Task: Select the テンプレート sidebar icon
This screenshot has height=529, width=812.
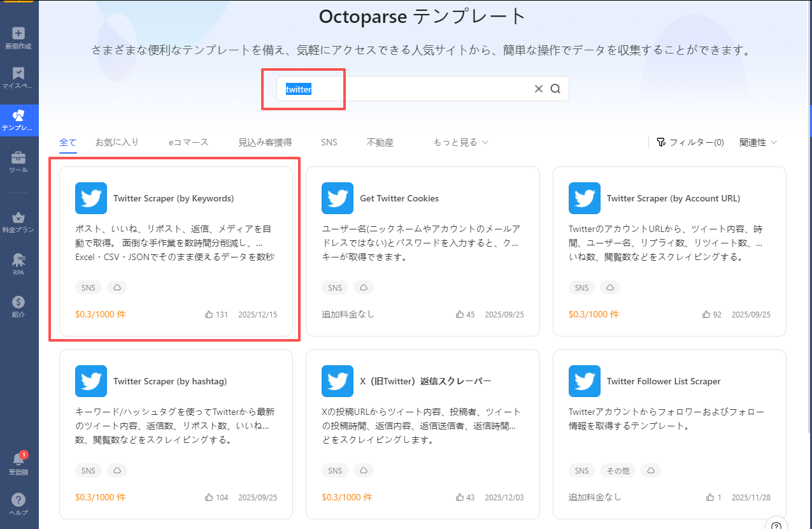Action: tap(18, 120)
